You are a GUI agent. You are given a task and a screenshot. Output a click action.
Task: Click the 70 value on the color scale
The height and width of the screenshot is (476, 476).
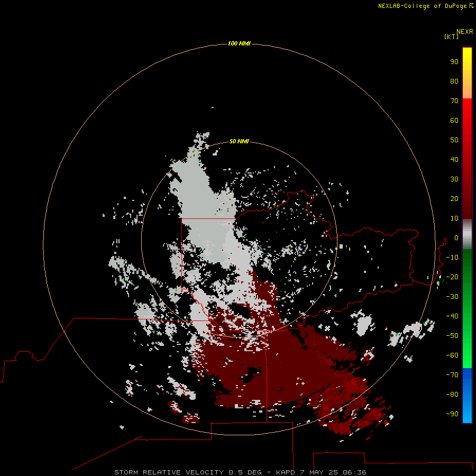(454, 101)
